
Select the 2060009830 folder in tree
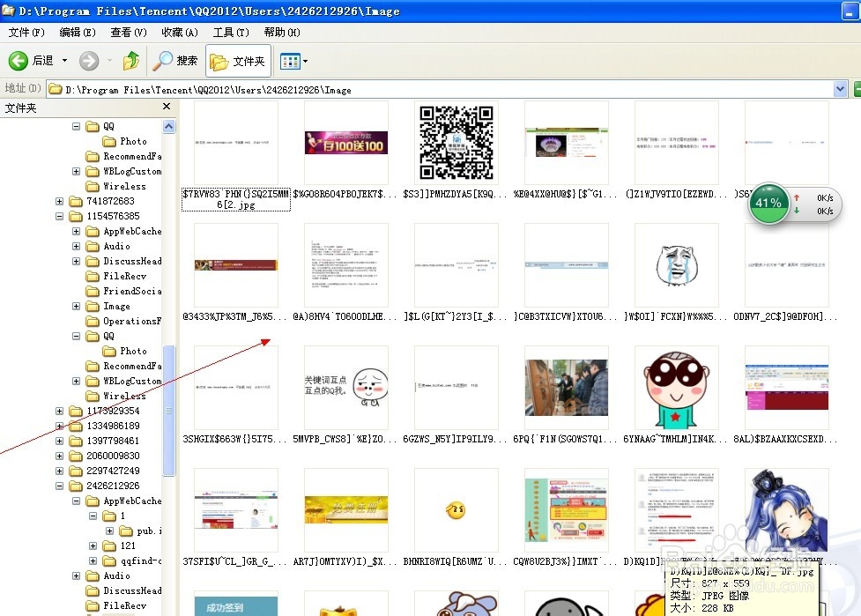[113, 456]
